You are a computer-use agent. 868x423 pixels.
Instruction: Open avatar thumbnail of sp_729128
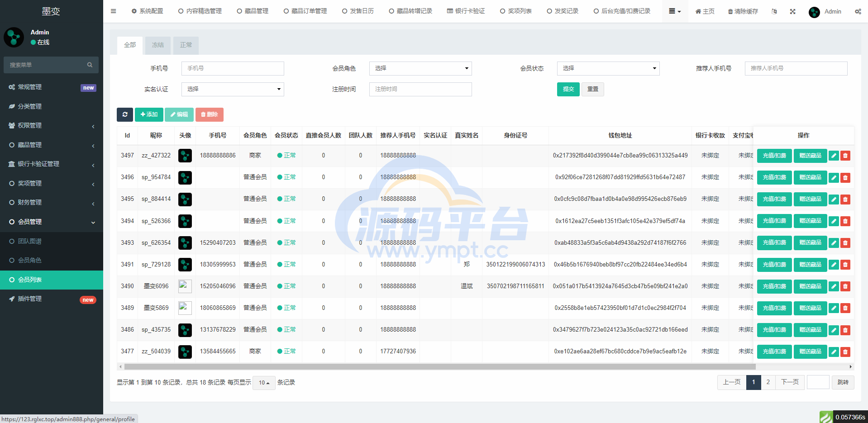pyautogui.click(x=185, y=265)
